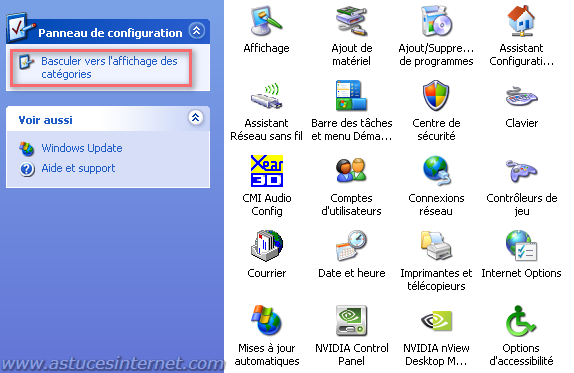Open the Aide et support link
Image resolution: width=574 pixels, height=373 pixels.
pos(78,168)
